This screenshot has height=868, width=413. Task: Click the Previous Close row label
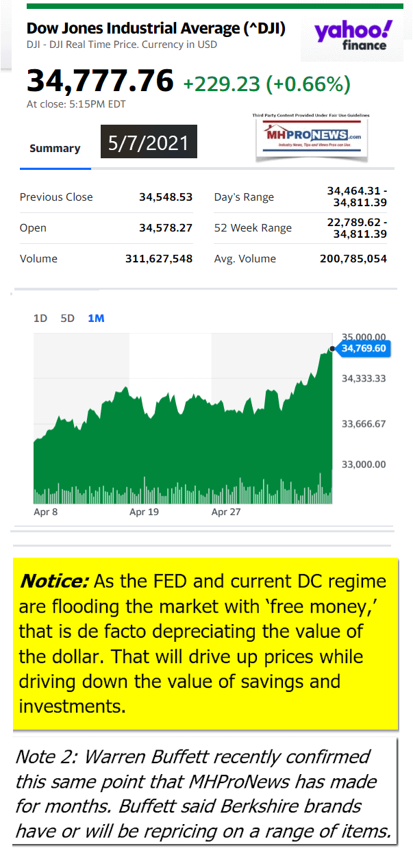[56, 197]
